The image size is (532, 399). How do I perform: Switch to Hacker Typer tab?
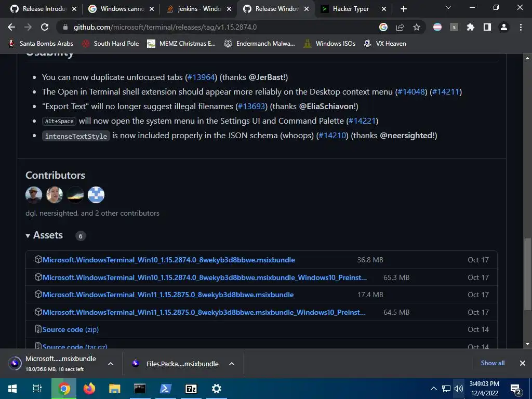351,9
